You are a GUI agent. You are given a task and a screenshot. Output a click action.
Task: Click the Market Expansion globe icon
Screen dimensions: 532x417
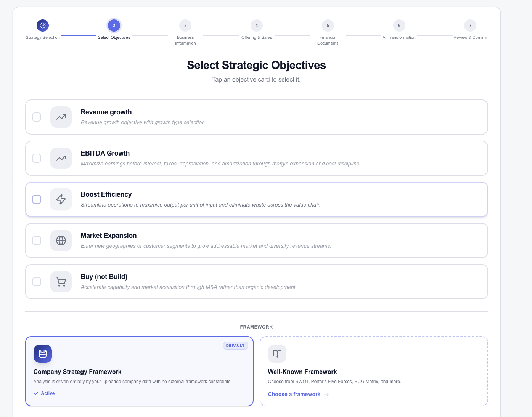tap(61, 241)
